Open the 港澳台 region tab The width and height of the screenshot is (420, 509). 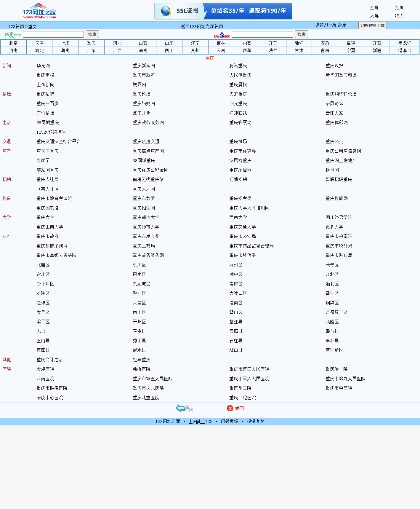[405, 51]
